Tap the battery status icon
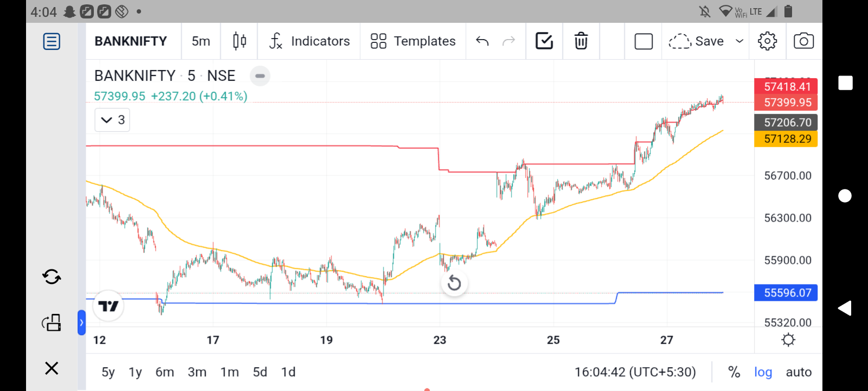The width and height of the screenshot is (868, 391). point(788,11)
